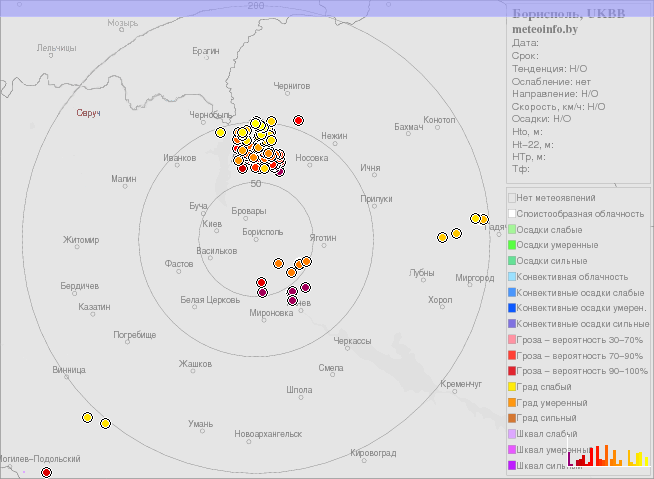Image resolution: width=654 pixels, height=479 pixels.
Task: Click the Житомир city label
Action: tap(81, 240)
